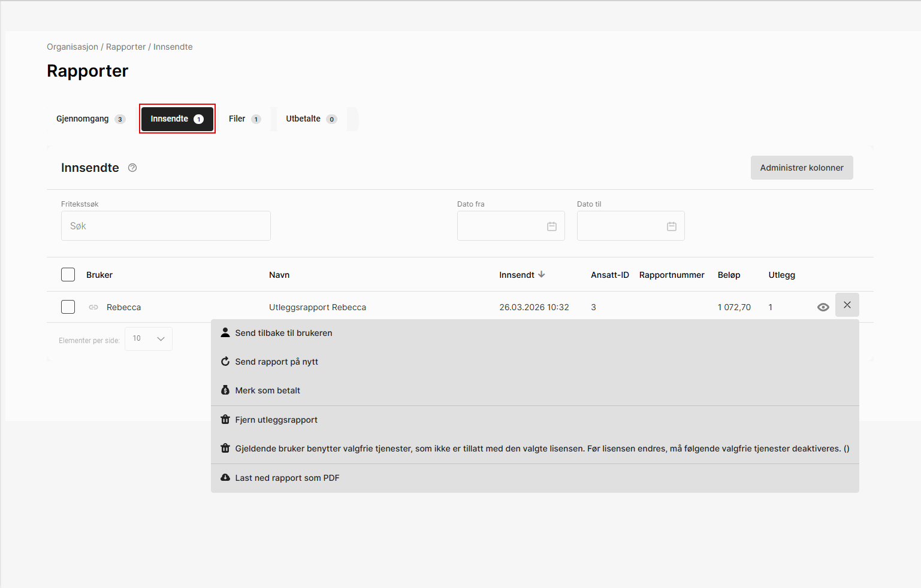Click Fjern utleggsrapport in the menu
921x588 pixels.
pos(276,420)
